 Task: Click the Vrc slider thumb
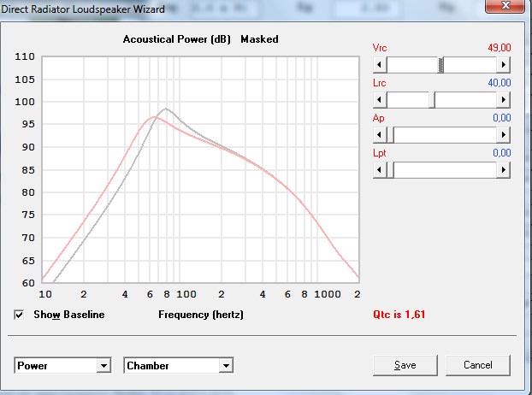pos(440,65)
